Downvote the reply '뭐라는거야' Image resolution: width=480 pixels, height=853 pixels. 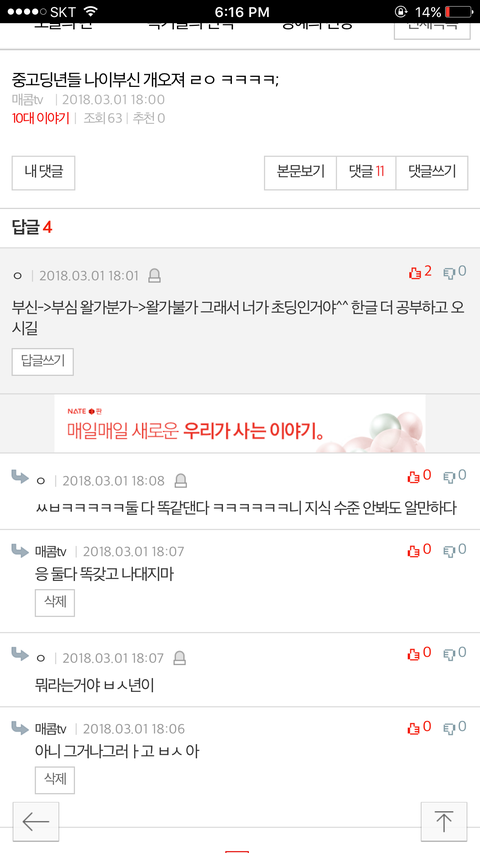pyautogui.click(x=455, y=653)
